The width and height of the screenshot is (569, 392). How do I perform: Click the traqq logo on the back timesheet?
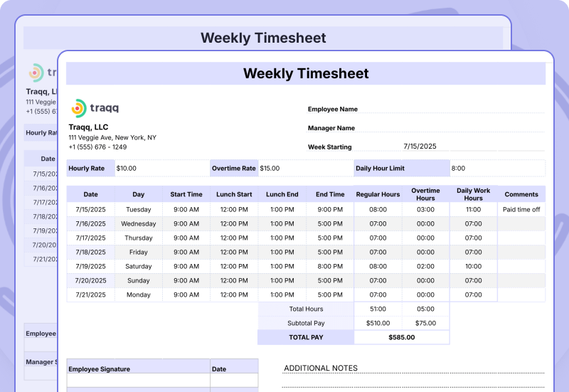coord(43,73)
